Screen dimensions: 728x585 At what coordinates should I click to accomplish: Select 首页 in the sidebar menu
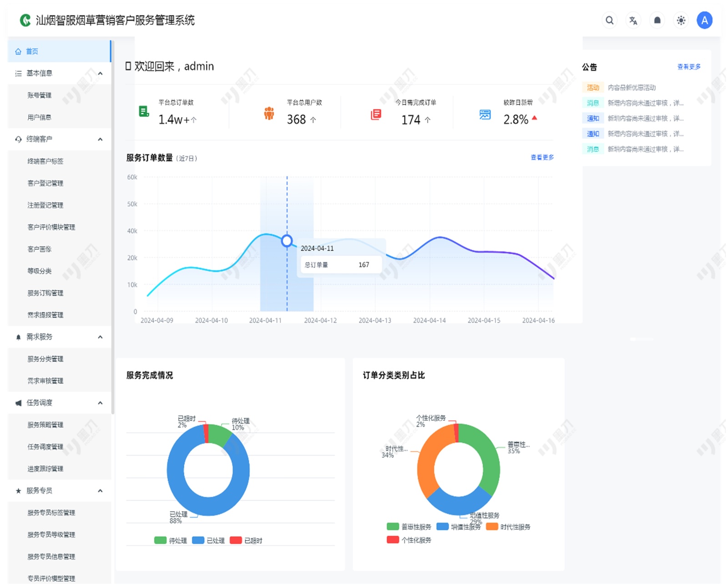32,51
